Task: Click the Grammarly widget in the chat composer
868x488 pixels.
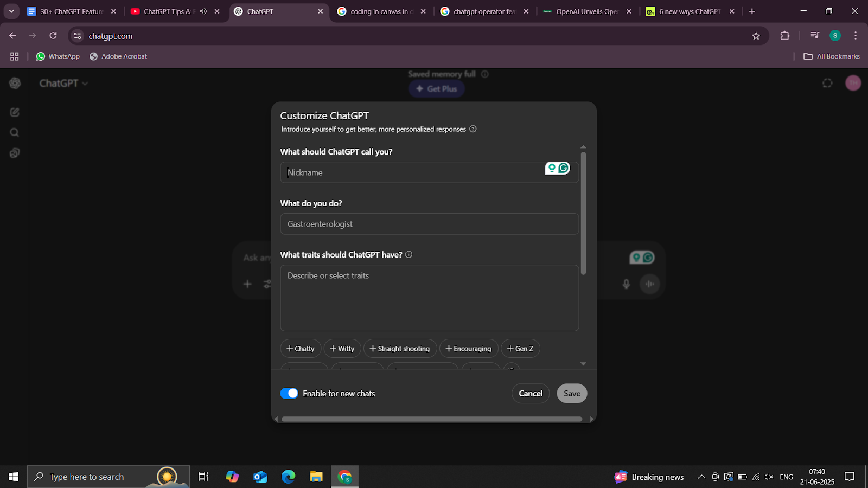Action: [x=642, y=258]
